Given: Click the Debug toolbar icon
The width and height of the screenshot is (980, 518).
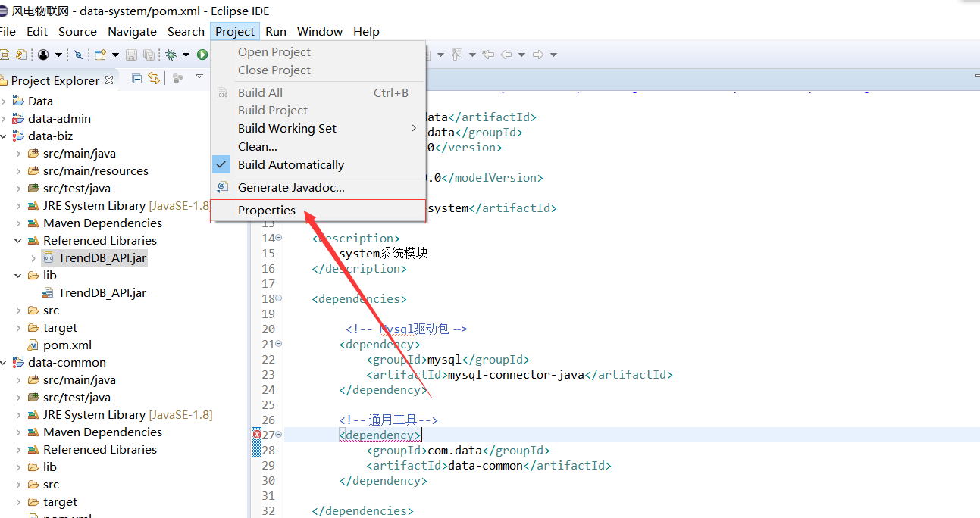Looking at the screenshot, I should [x=172, y=55].
